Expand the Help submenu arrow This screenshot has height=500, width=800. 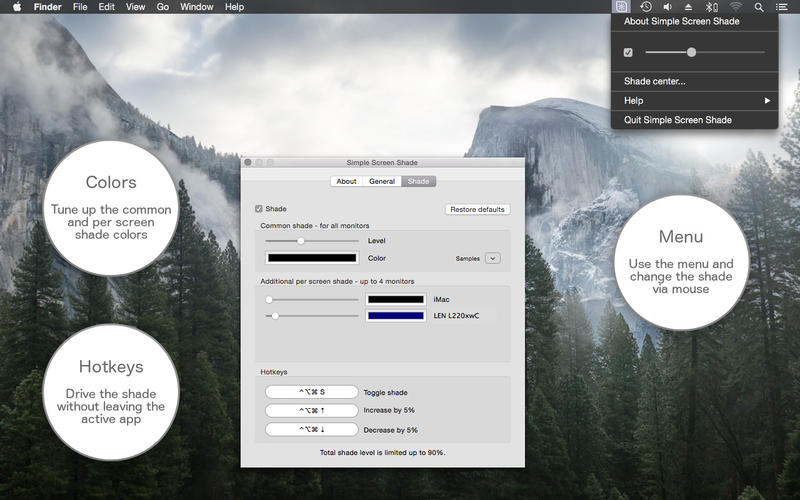point(767,101)
